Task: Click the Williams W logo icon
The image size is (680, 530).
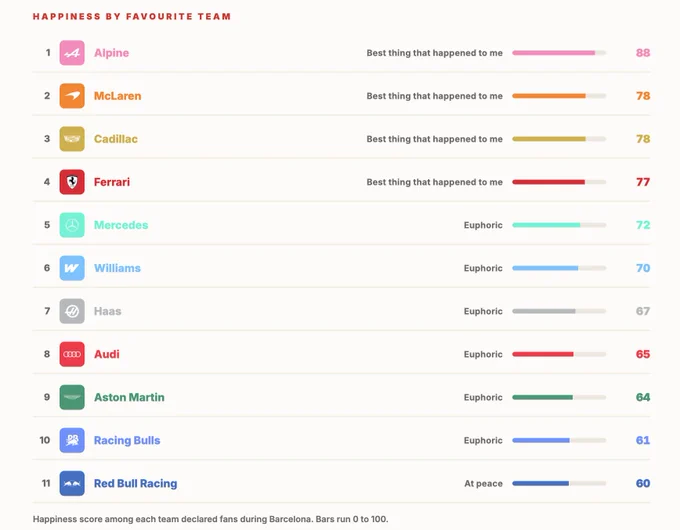Action: pos(72,268)
